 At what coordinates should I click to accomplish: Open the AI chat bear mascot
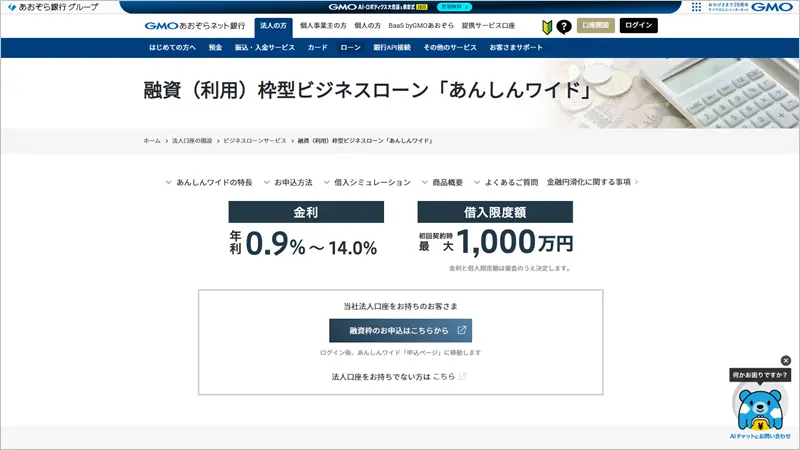(762, 405)
